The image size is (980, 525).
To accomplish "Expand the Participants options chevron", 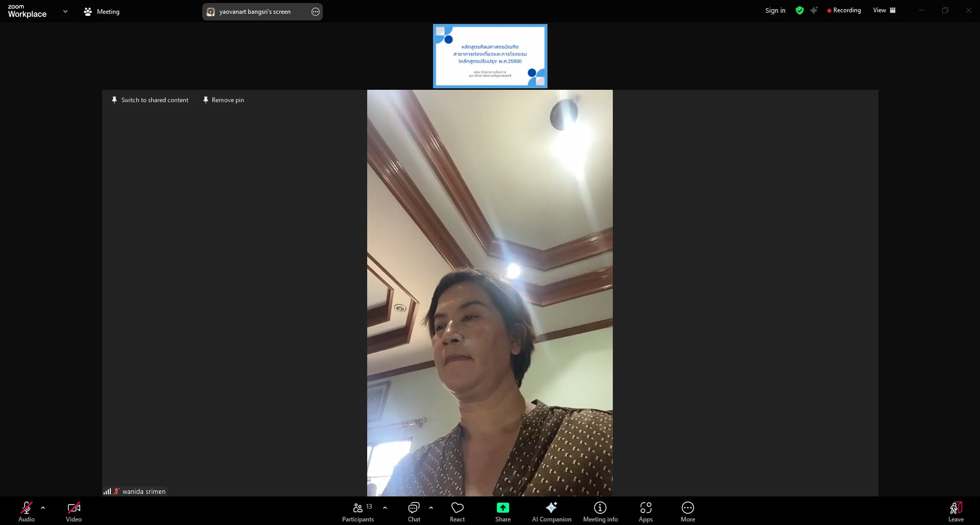I will pos(385,508).
